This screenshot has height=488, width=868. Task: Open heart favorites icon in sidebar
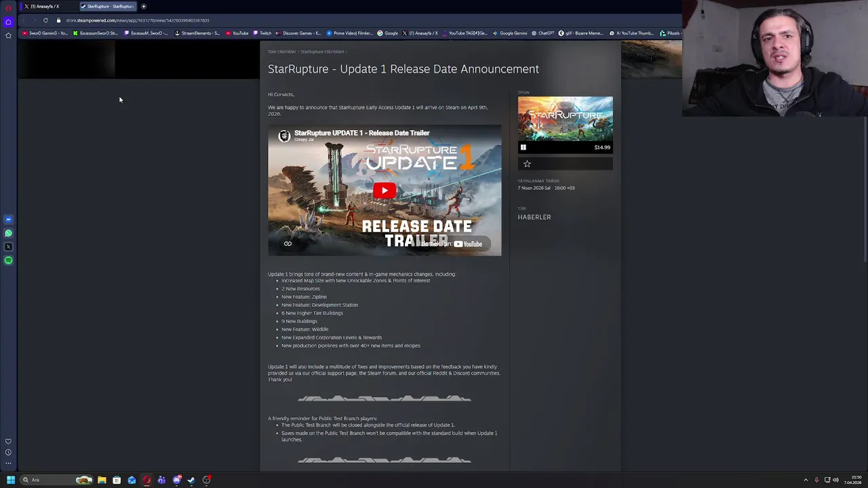8,441
